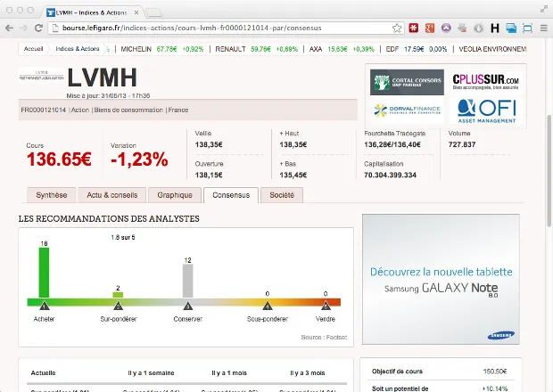Screen dimensions: 553x392
Task: Click the page icon in the address bar
Action: 55,28
